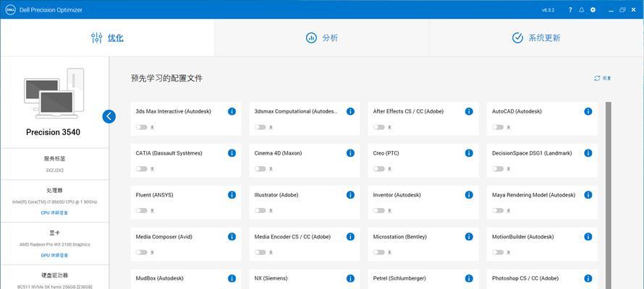Click the Precision 3540 computer image

54,93
